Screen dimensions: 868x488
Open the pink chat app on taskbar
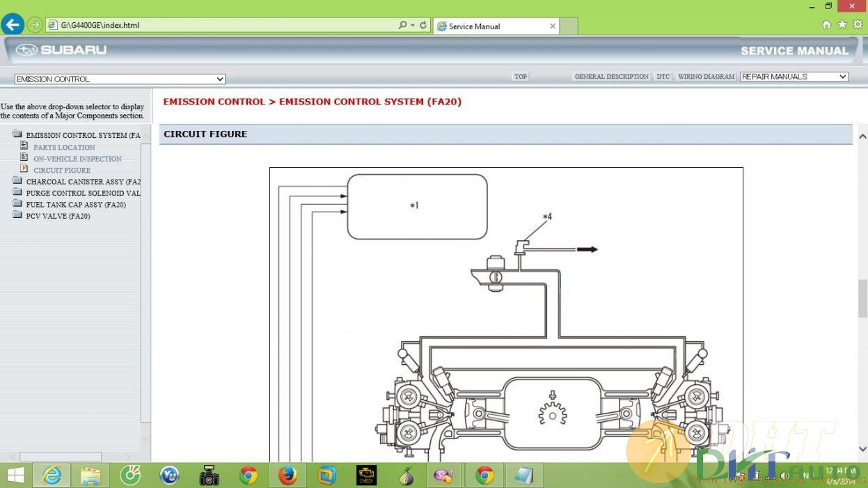tap(443, 476)
